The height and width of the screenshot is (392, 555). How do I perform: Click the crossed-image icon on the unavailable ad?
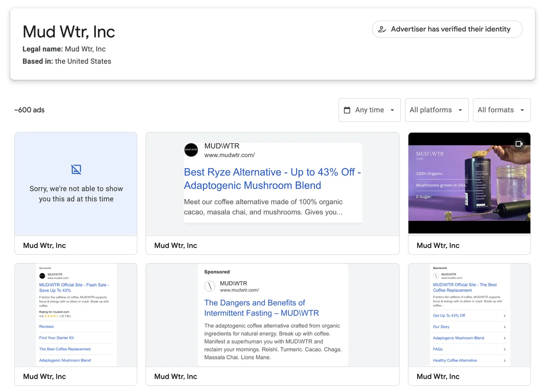click(x=76, y=170)
